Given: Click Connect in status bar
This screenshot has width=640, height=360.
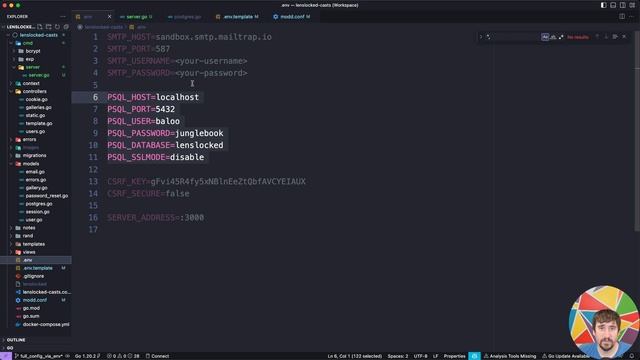Looking at the screenshot, I should (158, 356).
